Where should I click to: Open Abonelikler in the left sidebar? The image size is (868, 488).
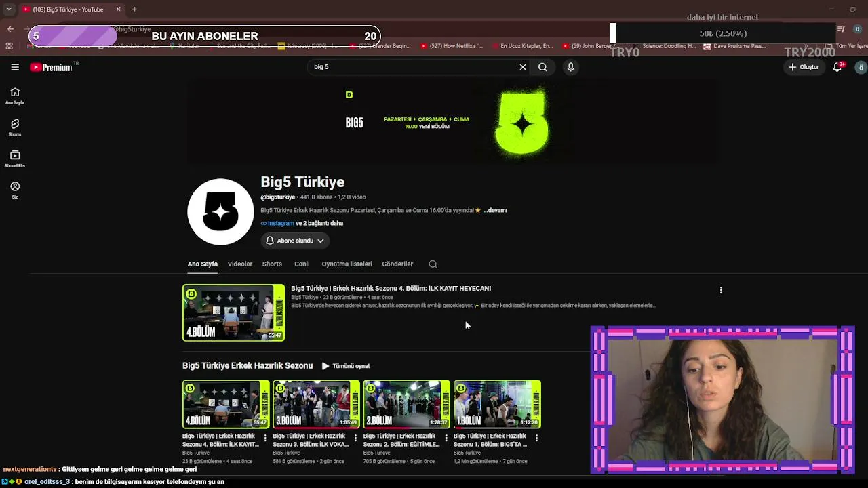point(15,159)
